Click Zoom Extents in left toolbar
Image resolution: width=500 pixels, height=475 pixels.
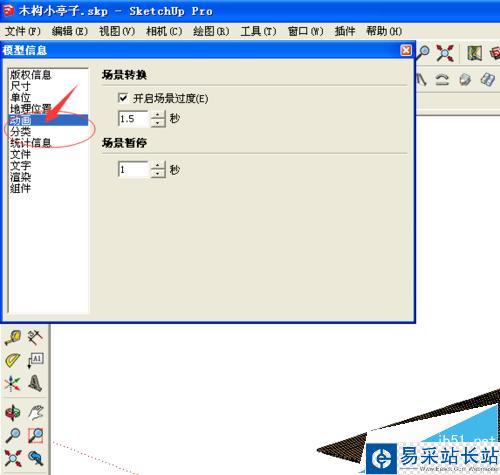tap(13, 458)
